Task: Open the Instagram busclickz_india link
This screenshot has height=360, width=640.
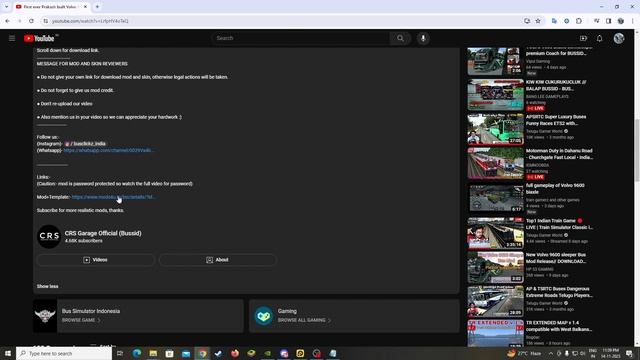Action: point(85,144)
